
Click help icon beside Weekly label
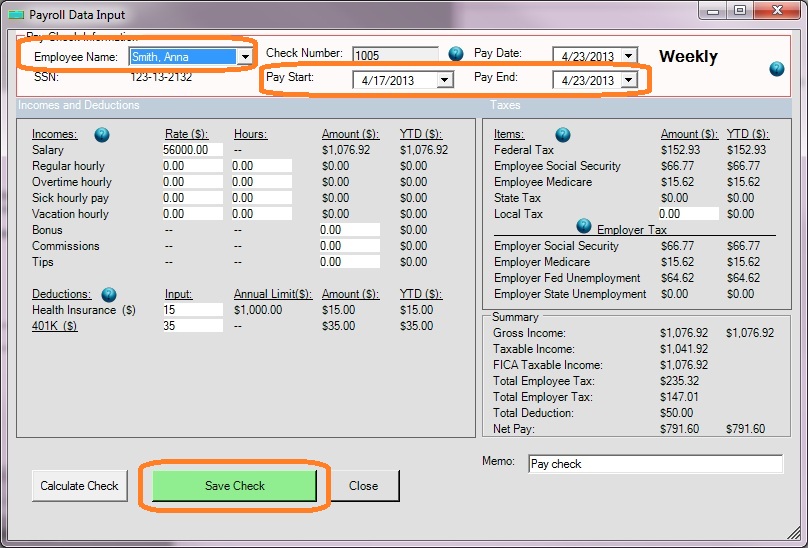tap(776, 69)
